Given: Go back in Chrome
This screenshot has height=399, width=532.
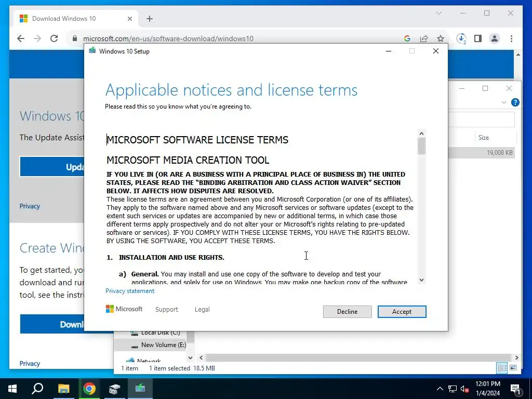Looking at the screenshot, I should pyautogui.click(x=21, y=38).
